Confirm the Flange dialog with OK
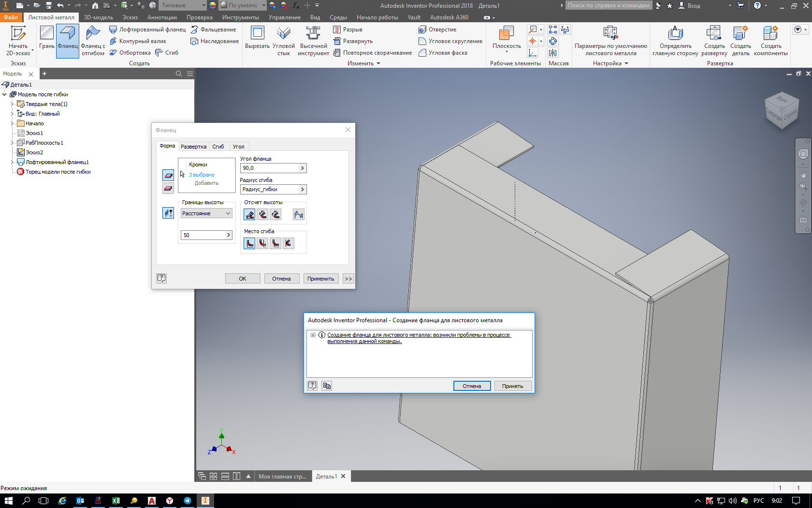 click(x=243, y=279)
